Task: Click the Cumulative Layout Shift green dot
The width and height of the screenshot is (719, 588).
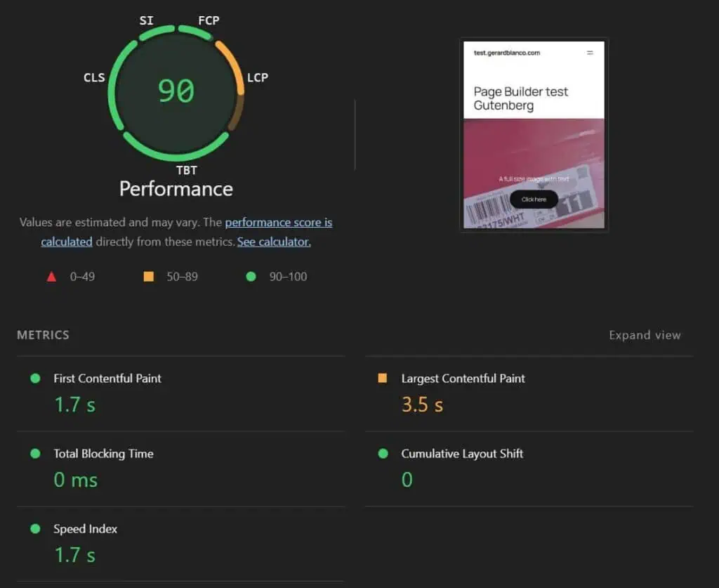Action: click(x=383, y=454)
